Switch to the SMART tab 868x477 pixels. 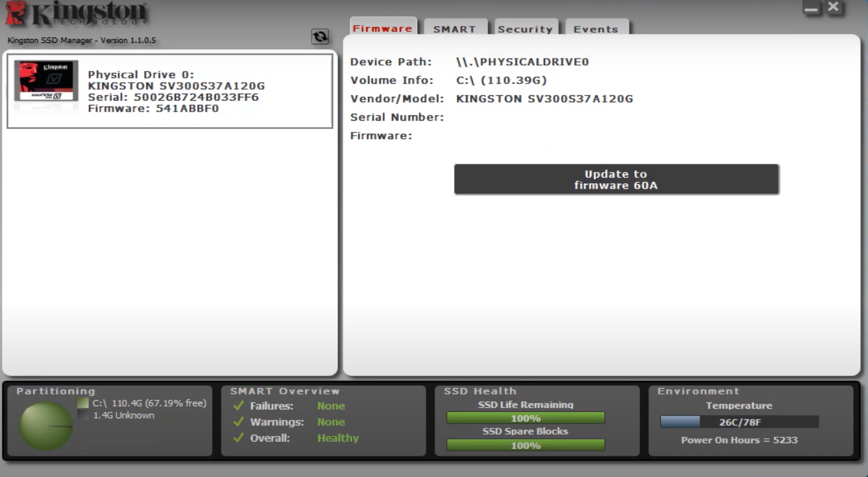[455, 29]
